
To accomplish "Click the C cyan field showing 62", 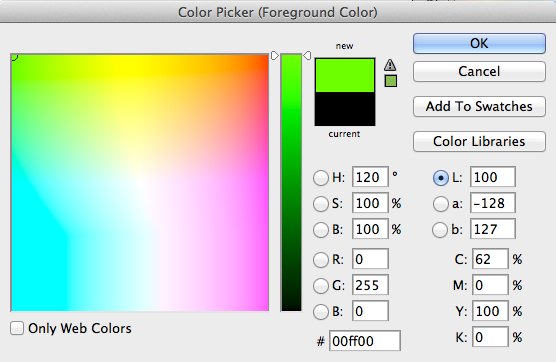I will [490, 259].
